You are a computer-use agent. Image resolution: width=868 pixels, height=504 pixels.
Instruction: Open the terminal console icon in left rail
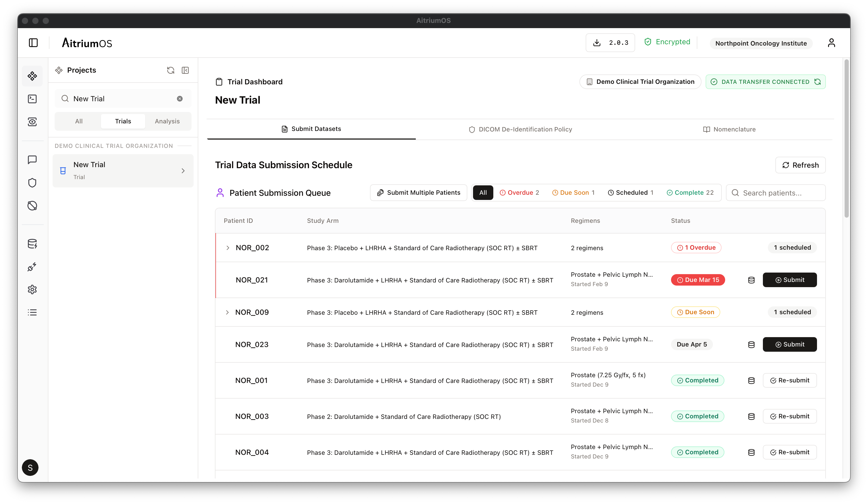[x=32, y=99]
